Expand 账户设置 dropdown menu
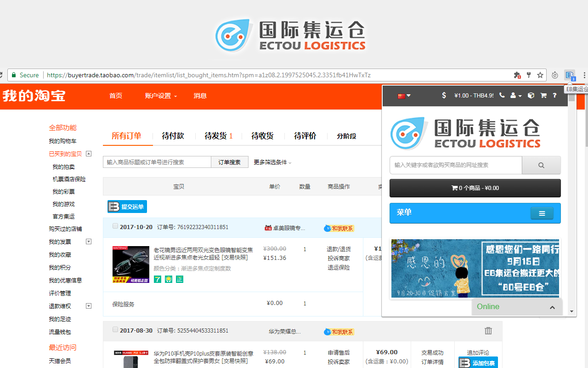 point(161,96)
